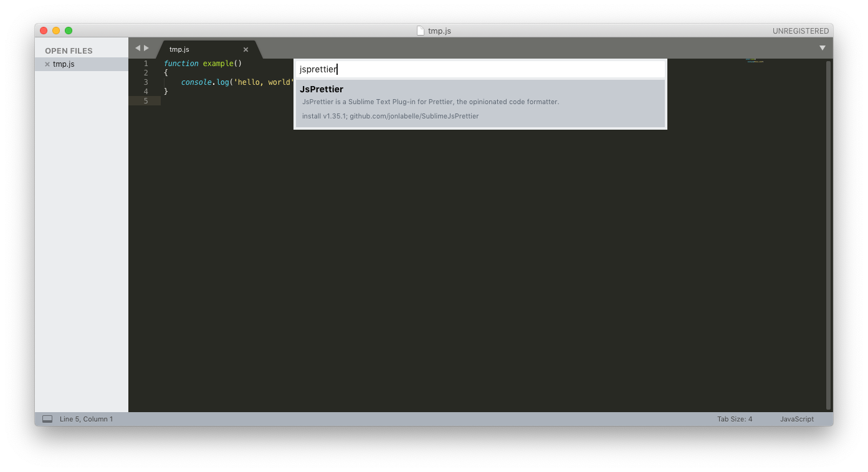Click the jsprettier search input field
The height and width of the screenshot is (472, 868).
click(480, 69)
